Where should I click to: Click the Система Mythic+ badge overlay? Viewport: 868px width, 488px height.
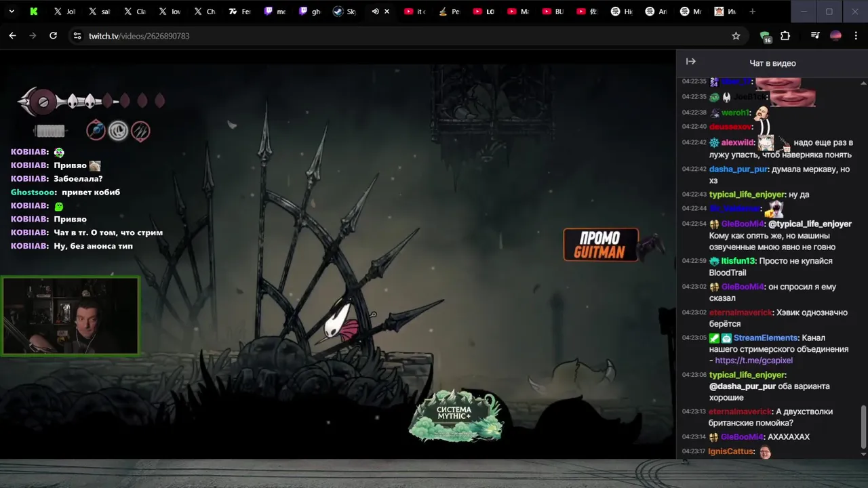455,415
